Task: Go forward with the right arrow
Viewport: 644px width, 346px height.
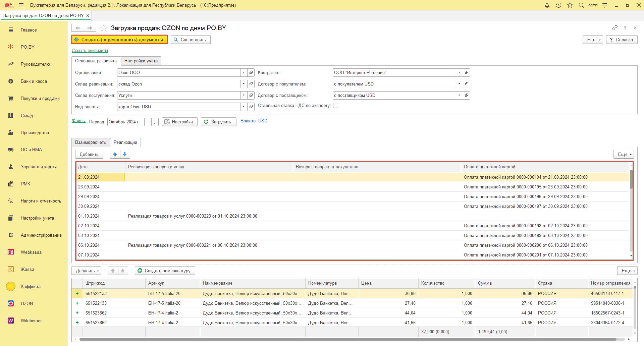Action: point(90,28)
